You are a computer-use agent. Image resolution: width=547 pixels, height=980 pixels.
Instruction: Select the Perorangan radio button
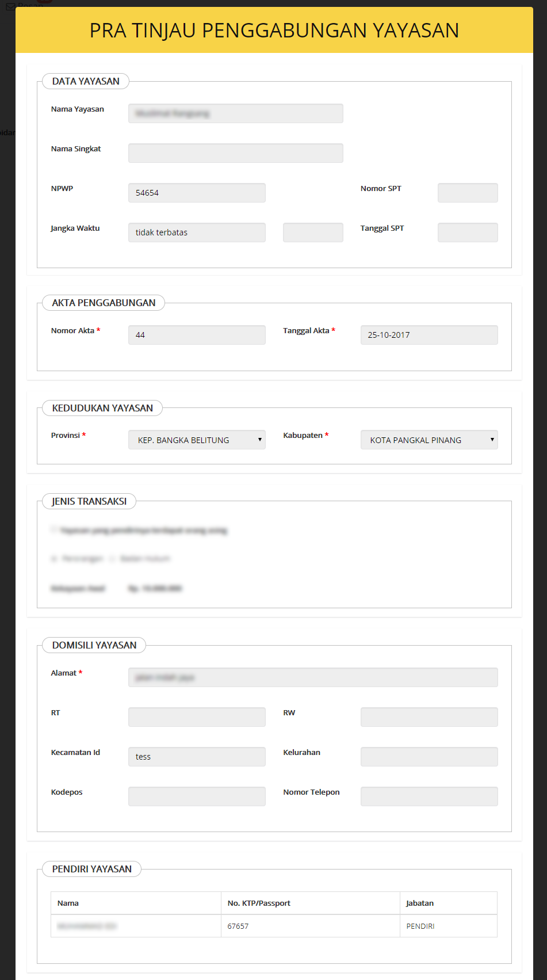[x=54, y=559]
